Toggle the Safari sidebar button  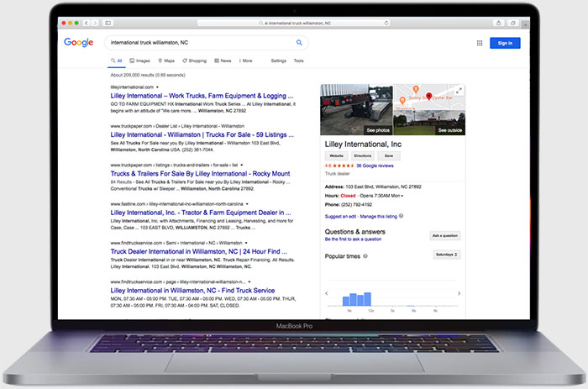108,23
